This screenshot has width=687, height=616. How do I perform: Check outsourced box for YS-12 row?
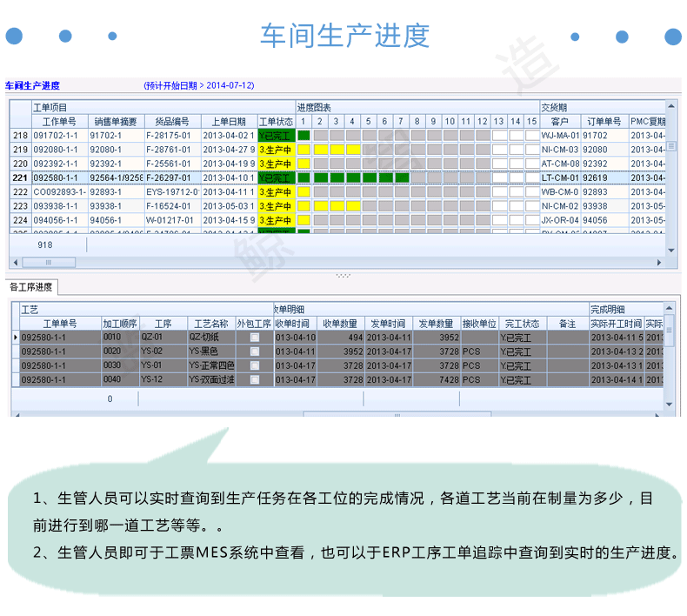point(255,379)
